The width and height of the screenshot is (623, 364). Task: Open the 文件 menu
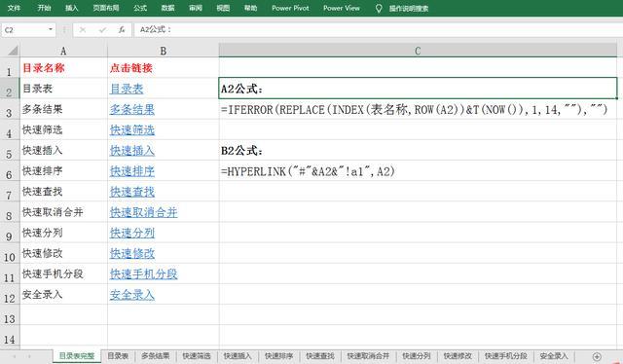point(14,8)
